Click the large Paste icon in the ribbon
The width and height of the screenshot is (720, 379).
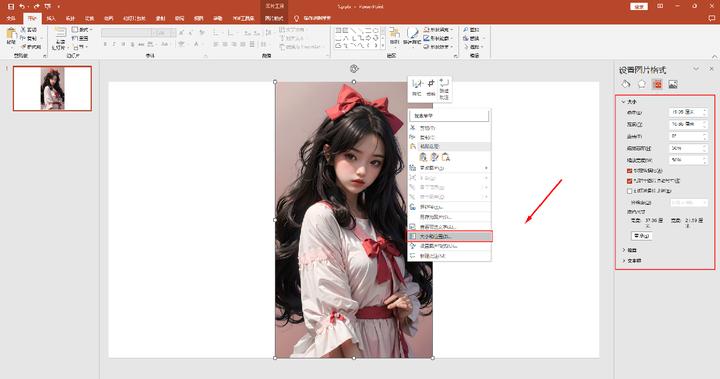tap(11, 34)
